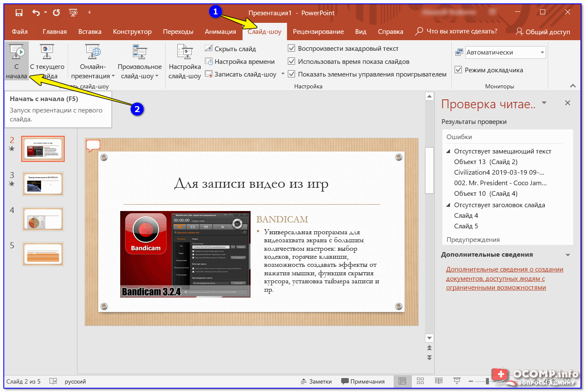Screen dimensions: 585x392
Task: Click the Redo icon in quick access
Action: point(56,13)
